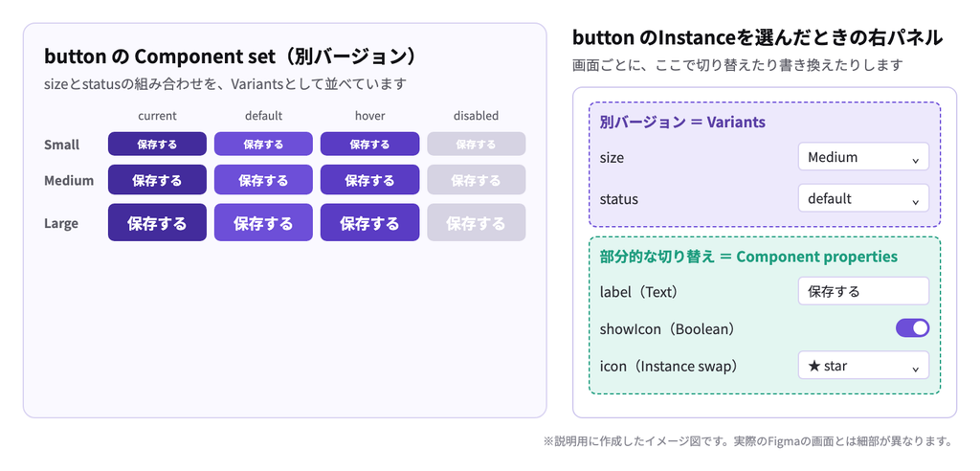Click the 'icon（Instance swap）' property label

pos(669,366)
